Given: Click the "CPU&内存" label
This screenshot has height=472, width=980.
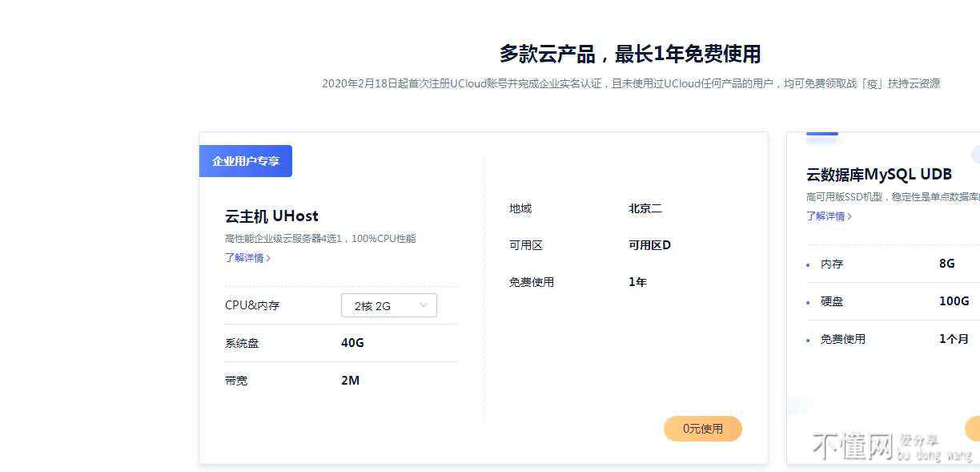Looking at the screenshot, I should tap(252, 305).
